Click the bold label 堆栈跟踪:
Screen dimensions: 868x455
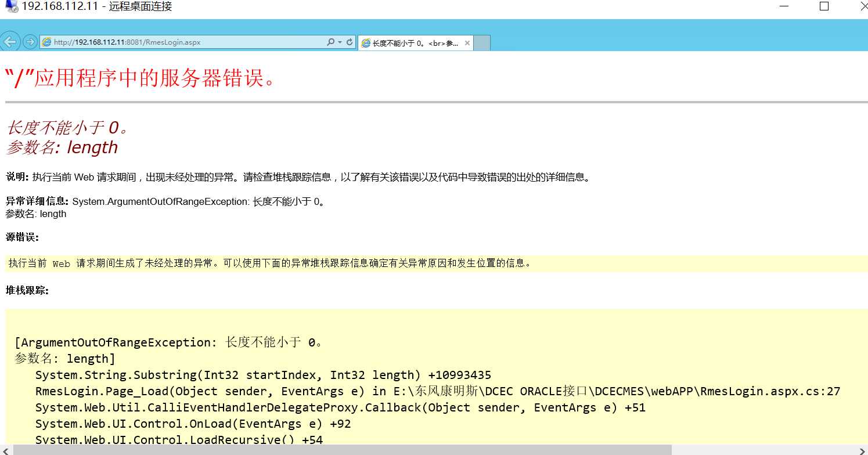[27, 290]
